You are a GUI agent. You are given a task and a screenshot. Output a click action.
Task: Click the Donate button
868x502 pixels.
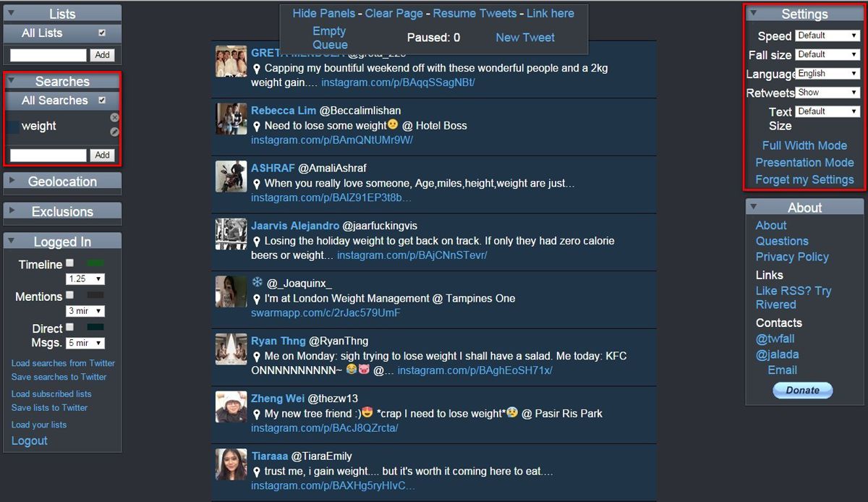tap(803, 390)
